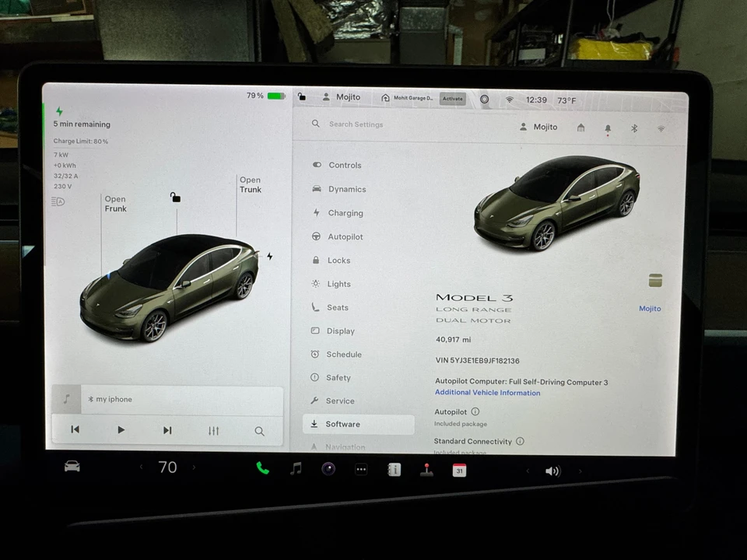Viewport: 747px width, 560px height.
Task: Tap the volume speaker icon
Action: click(x=552, y=471)
